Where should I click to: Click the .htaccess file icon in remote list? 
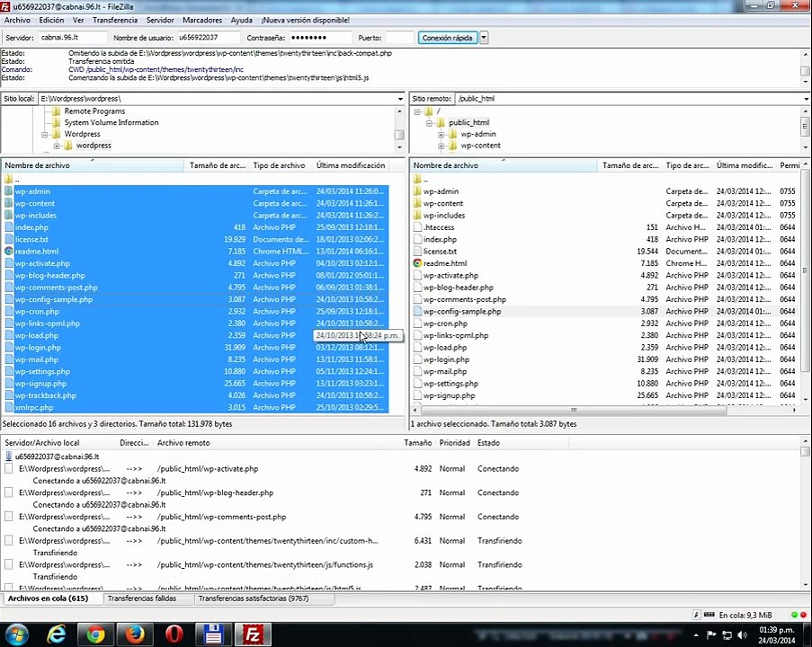pyautogui.click(x=418, y=227)
